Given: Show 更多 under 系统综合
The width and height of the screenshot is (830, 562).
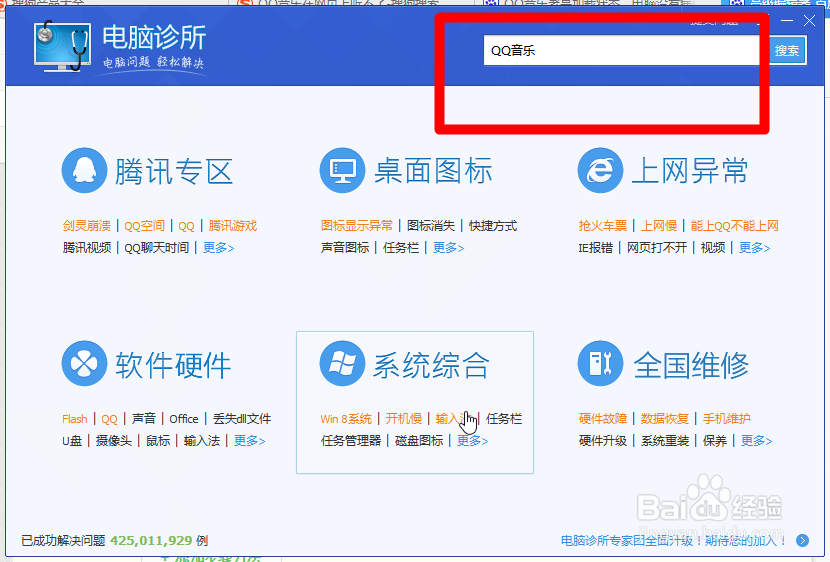Looking at the screenshot, I should pos(472,441).
